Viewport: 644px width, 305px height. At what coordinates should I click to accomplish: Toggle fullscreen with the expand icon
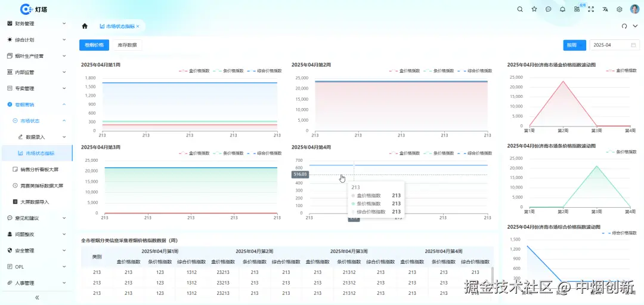click(591, 9)
